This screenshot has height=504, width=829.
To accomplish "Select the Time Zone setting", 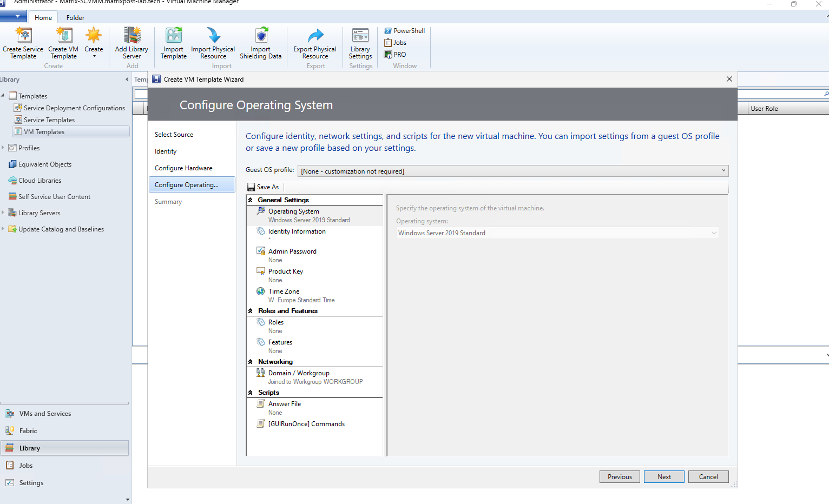I will [315, 295].
